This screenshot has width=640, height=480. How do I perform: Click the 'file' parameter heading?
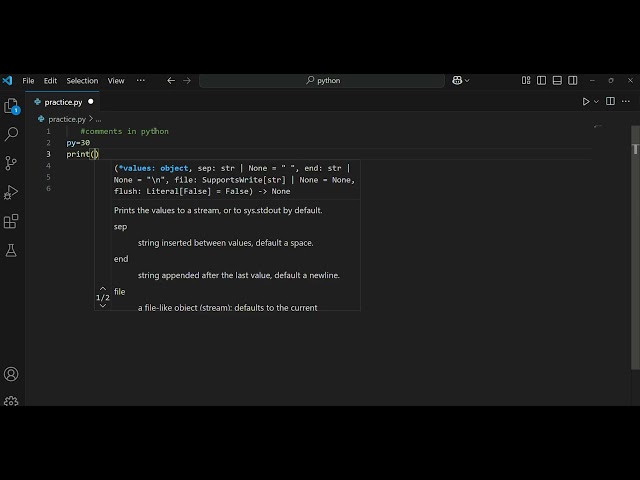120,292
